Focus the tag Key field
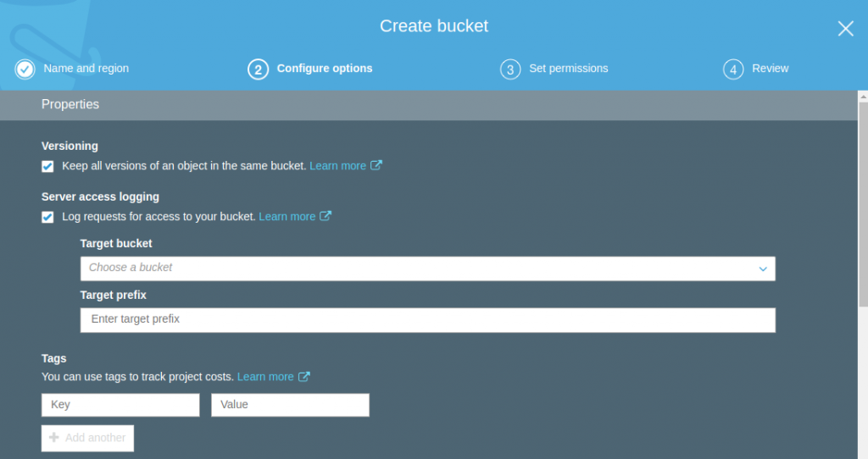 (x=120, y=405)
